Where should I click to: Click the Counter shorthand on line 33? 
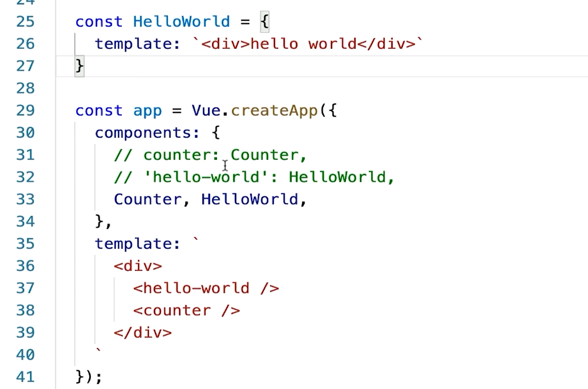(x=148, y=200)
